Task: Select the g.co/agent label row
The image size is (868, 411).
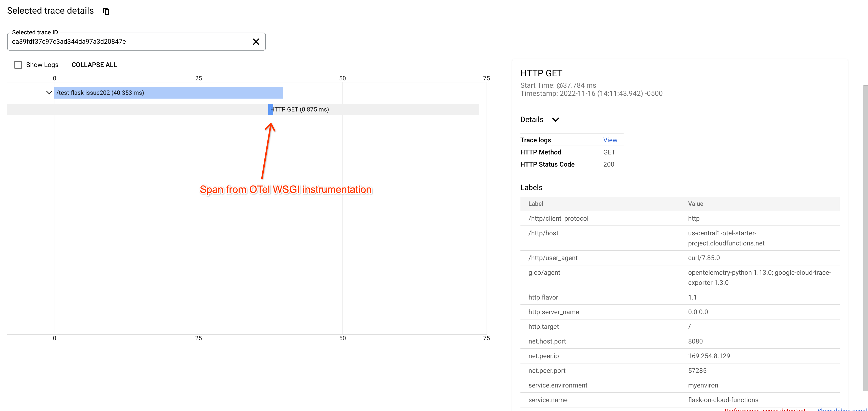Action: (544, 273)
